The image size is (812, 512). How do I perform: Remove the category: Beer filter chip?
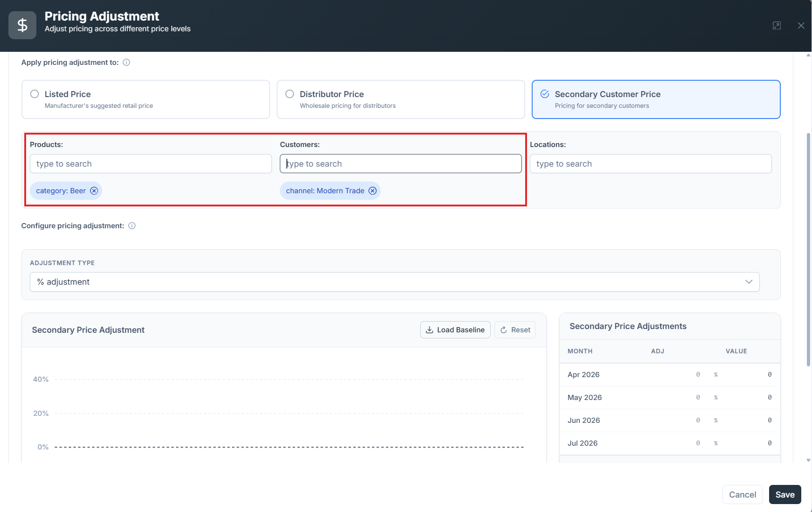[x=94, y=191]
